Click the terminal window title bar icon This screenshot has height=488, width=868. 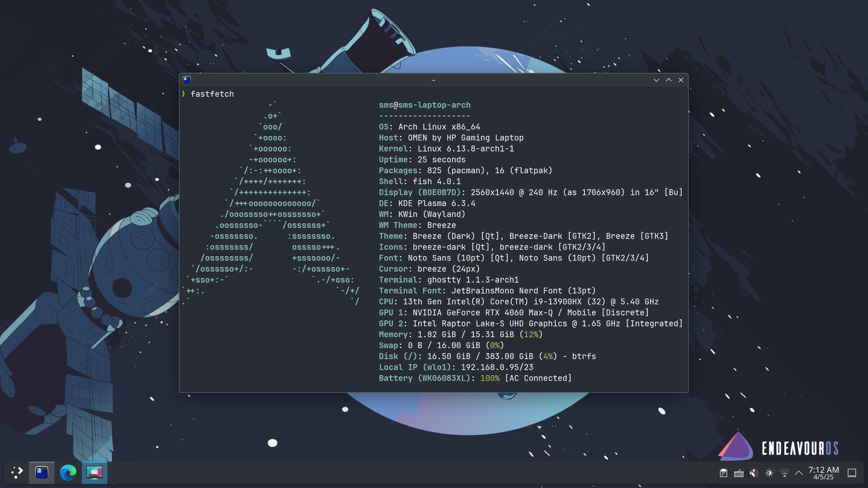click(187, 80)
